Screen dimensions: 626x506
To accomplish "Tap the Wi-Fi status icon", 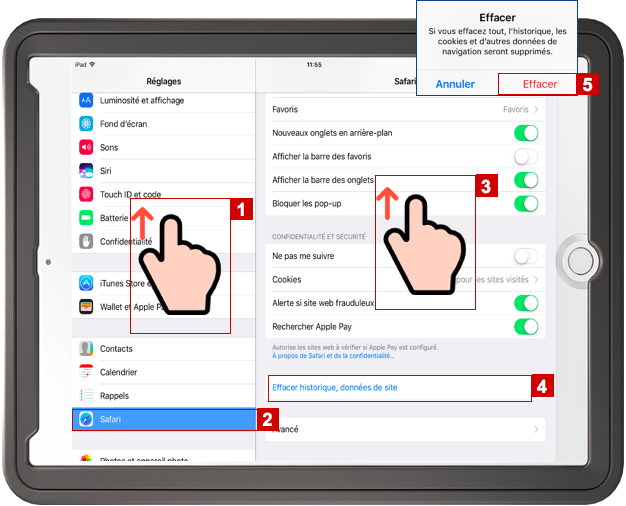I will click(x=92, y=64).
